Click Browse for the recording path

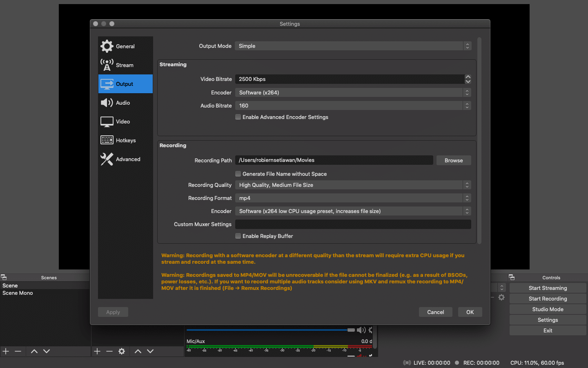[454, 160]
